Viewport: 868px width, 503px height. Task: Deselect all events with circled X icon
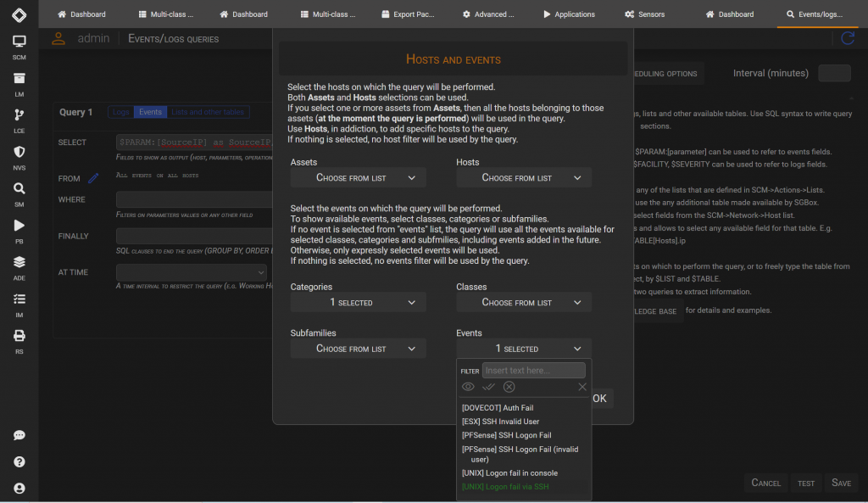coord(509,387)
